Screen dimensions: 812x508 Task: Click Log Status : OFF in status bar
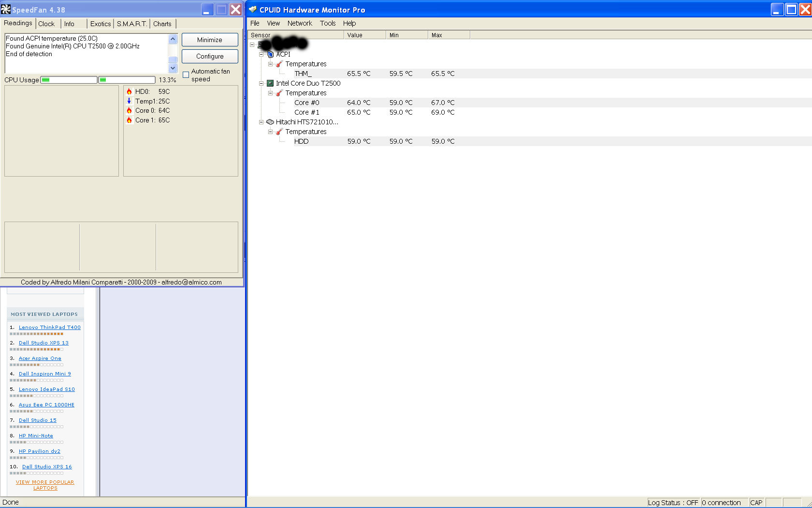[673, 503]
